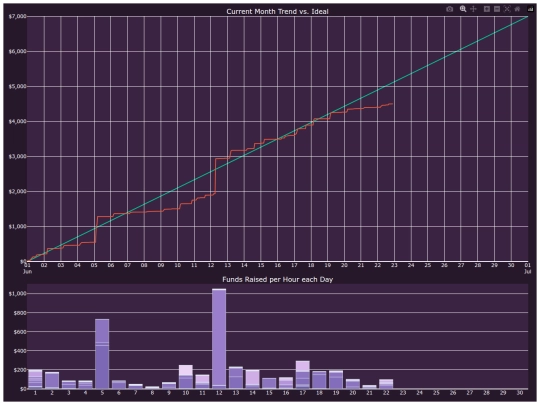Image resolution: width=540 pixels, height=405 pixels.
Task: Click the $2,000 y-axis label
Action: 17,191
